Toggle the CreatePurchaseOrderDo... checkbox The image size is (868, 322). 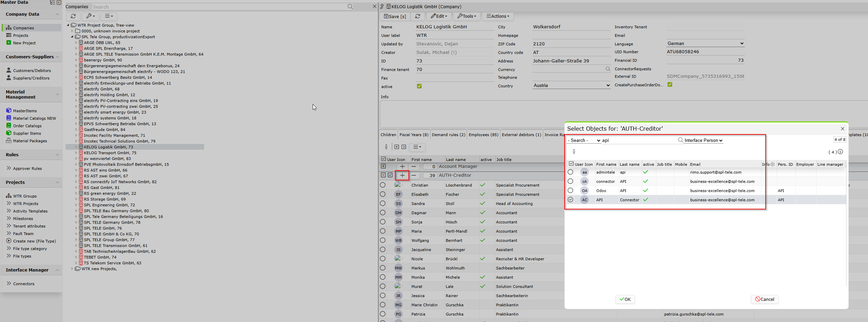tap(670, 85)
